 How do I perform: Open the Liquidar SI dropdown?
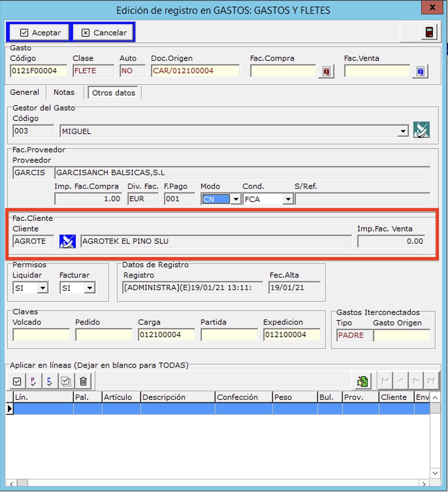[x=42, y=288]
